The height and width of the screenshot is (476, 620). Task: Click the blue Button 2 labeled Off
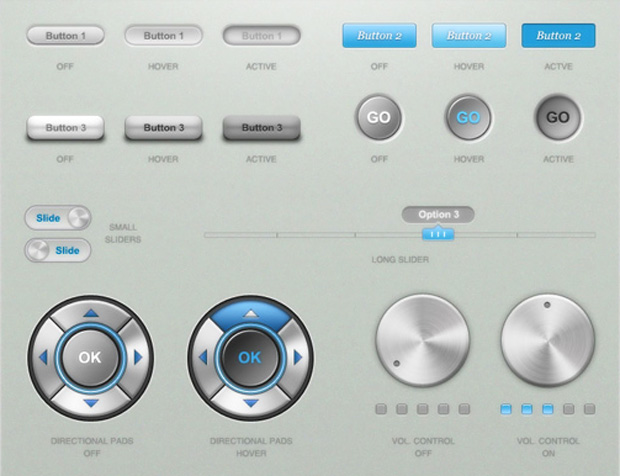[x=379, y=36]
